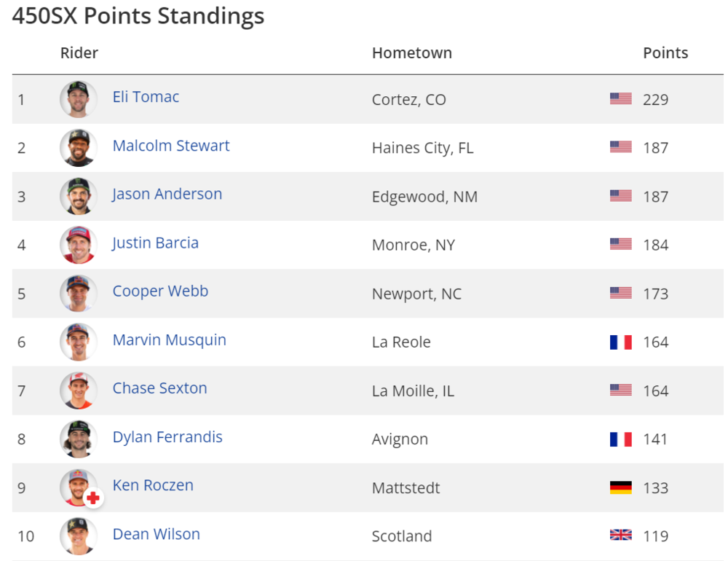
Task: Click Jason Anderson's rider avatar
Action: pos(78,196)
